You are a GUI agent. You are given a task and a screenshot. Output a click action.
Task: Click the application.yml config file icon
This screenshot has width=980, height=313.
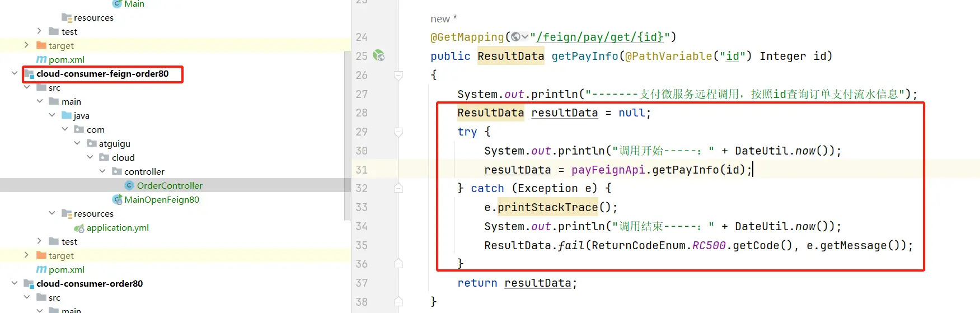[x=79, y=228]
